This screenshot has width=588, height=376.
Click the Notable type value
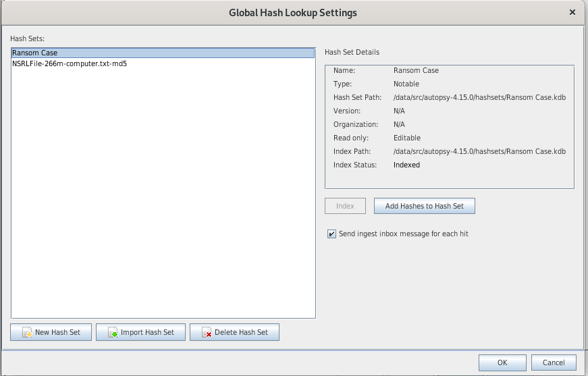coord(406,84)
